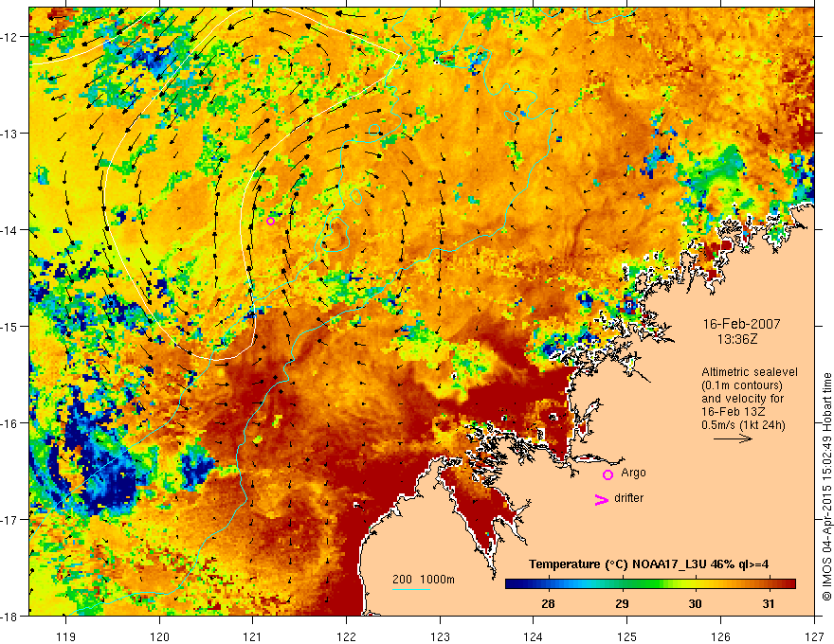The image size is (834, 644).
Task: Click the cyan 200 1000m depth contour legend line
Action: 411,589
